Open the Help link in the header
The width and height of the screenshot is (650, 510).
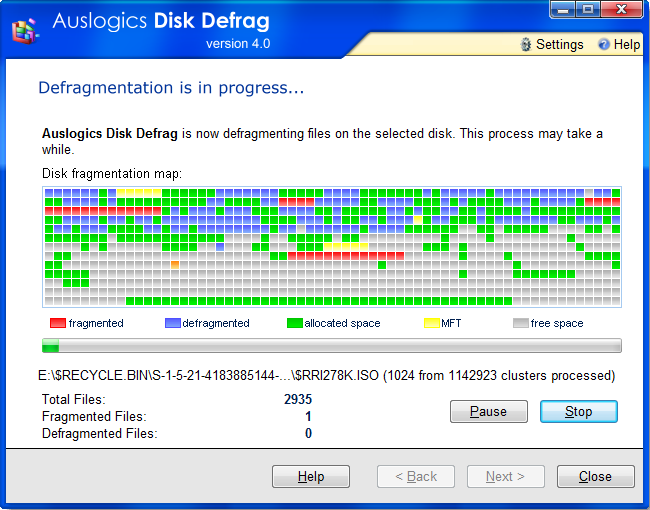(626, 44)
